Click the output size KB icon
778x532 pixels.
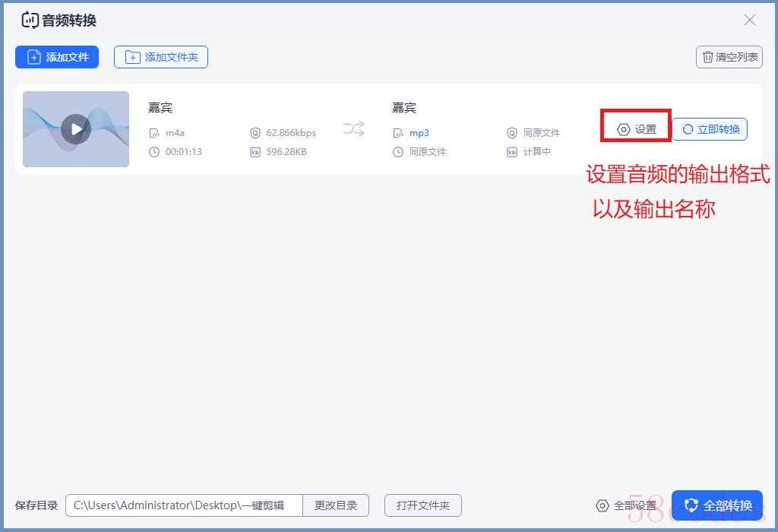pos(512,152)
